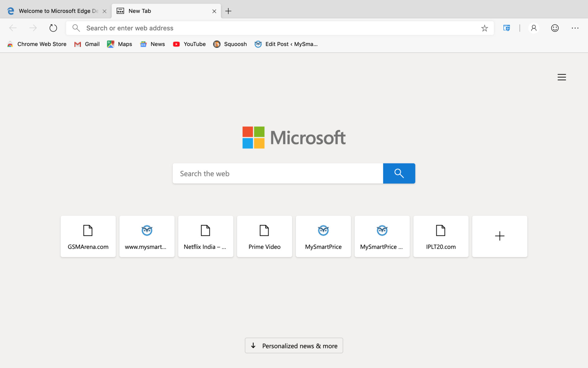Click the web address search bar
This screenshot has width=588, height=368.
pos(279,28)
